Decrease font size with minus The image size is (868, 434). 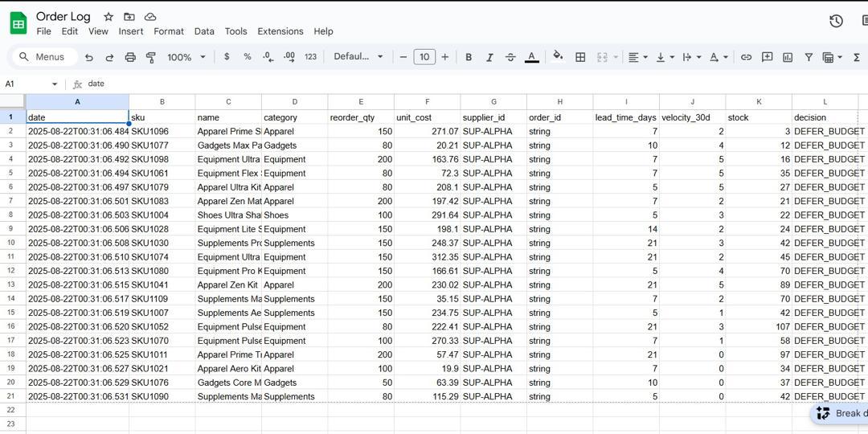[403, 56]
